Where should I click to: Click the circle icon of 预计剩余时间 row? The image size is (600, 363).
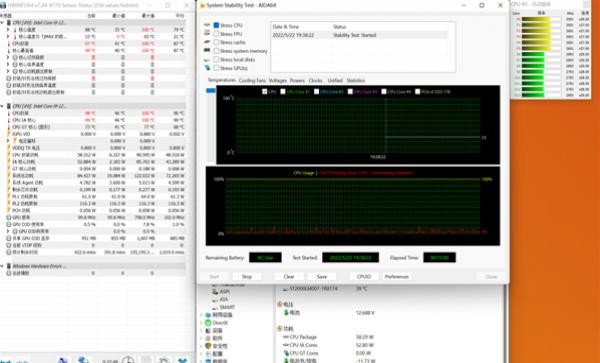pos(9,252)
